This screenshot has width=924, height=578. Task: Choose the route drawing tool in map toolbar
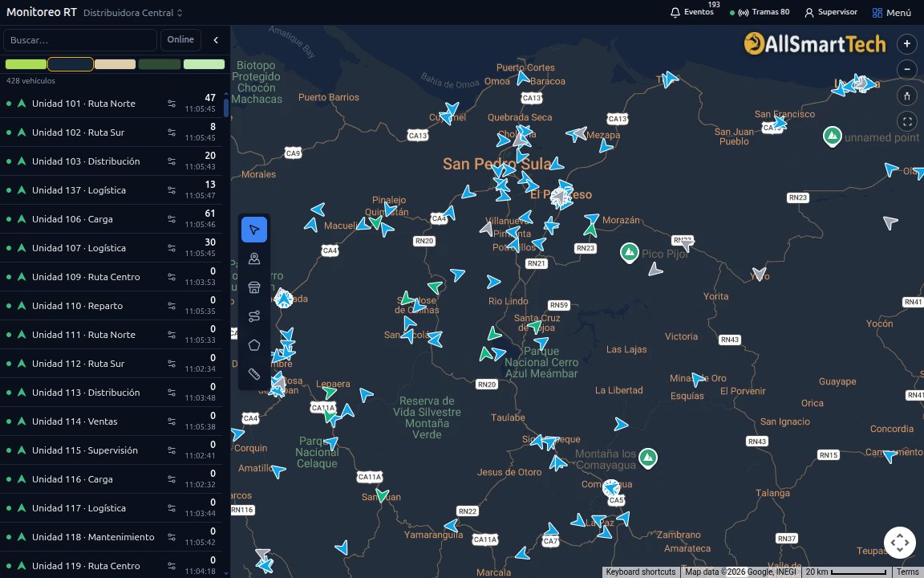[254, 316]
